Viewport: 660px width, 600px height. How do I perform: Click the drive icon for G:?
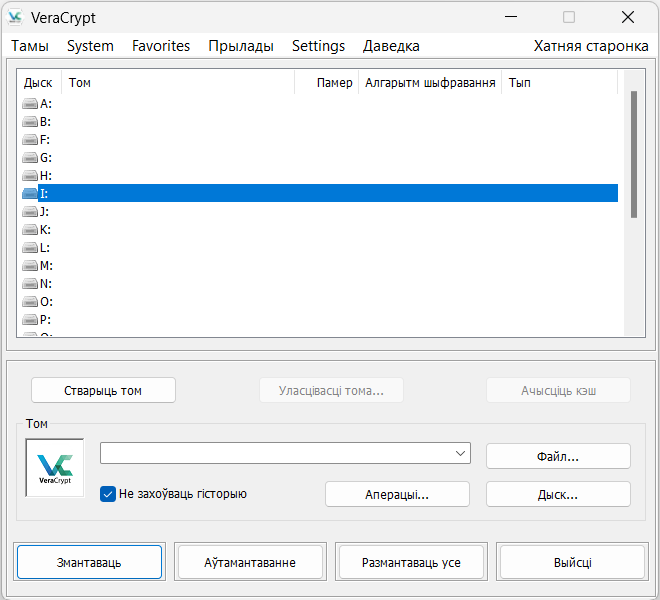[x=30, y=157]
